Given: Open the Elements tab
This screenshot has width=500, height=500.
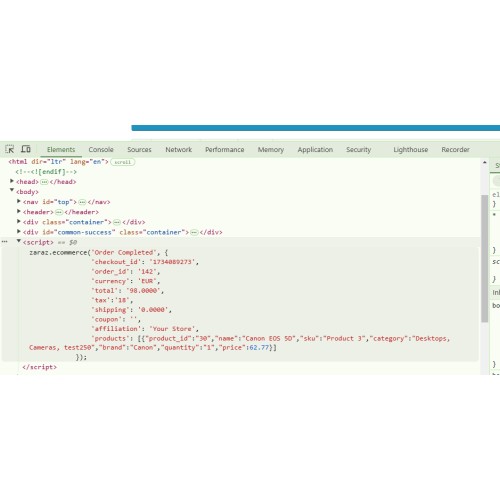Looking at the screenshot, I should point(61,150).
